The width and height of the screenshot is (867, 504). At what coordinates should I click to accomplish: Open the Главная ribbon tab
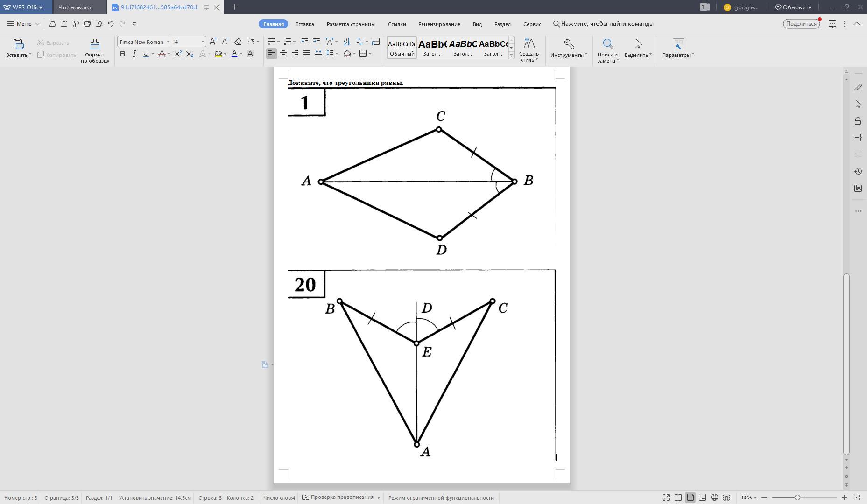[x=273, y=24]
